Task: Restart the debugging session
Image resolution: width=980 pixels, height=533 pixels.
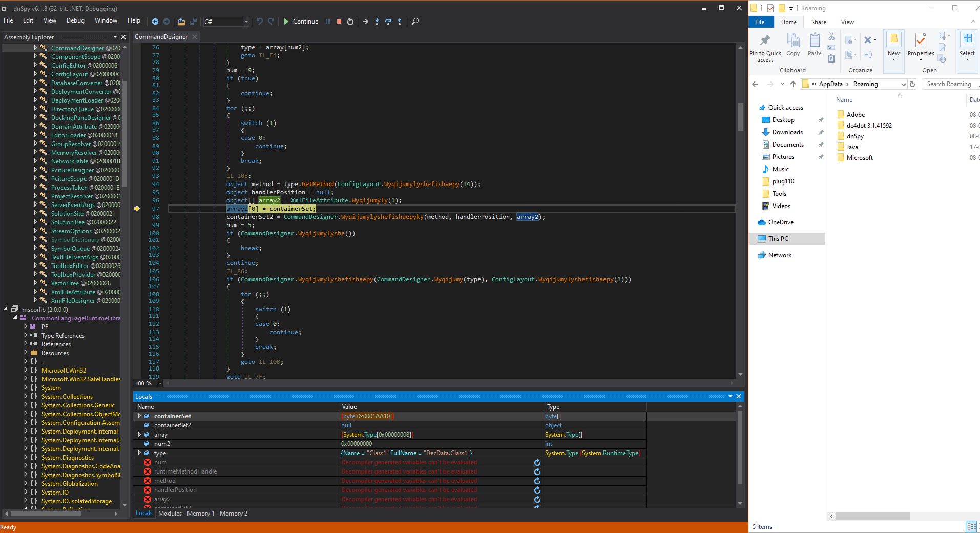Action: pyautogui.click(x=350, y=22)
